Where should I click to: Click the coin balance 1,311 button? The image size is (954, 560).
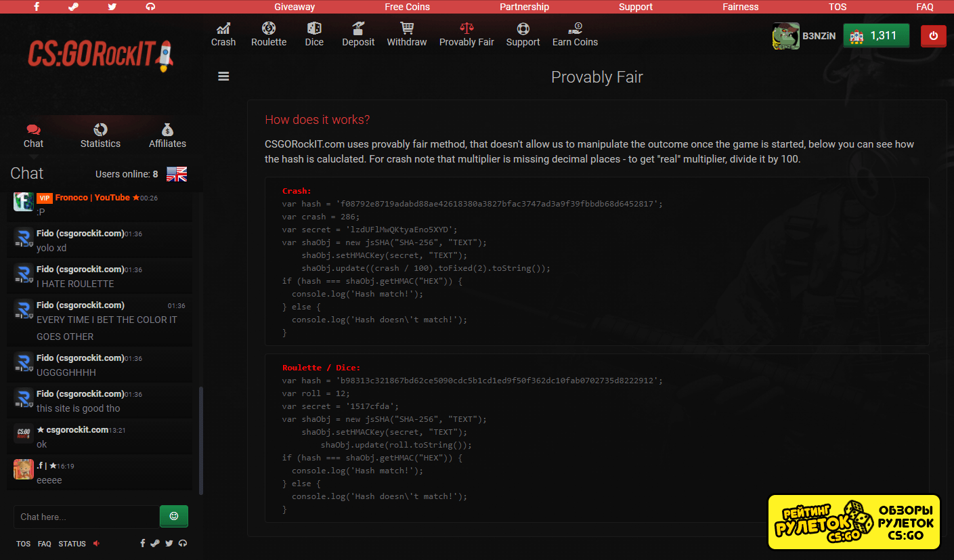click(x=876, y=36)
